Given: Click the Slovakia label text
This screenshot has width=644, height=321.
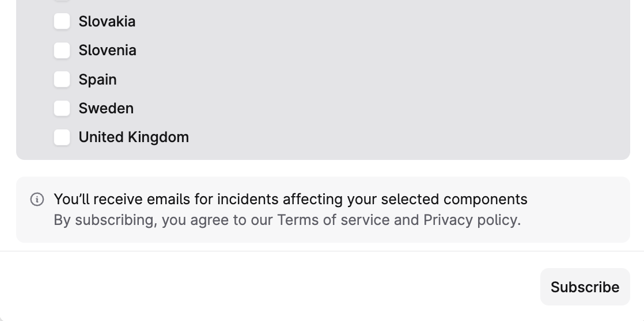Looking at the screenshot, I should [x=107, y=21].
